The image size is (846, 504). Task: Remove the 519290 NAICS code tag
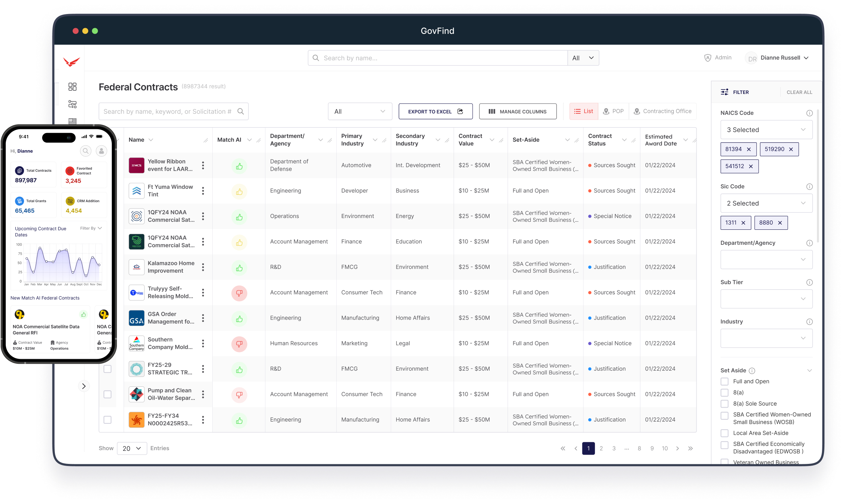coord(791,149)
